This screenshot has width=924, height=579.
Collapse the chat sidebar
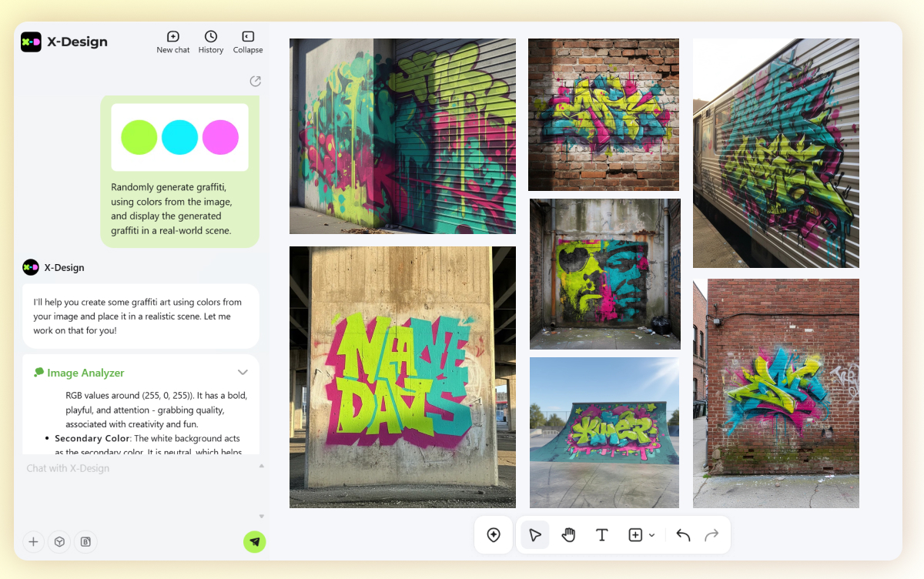(x=248, y=42)
